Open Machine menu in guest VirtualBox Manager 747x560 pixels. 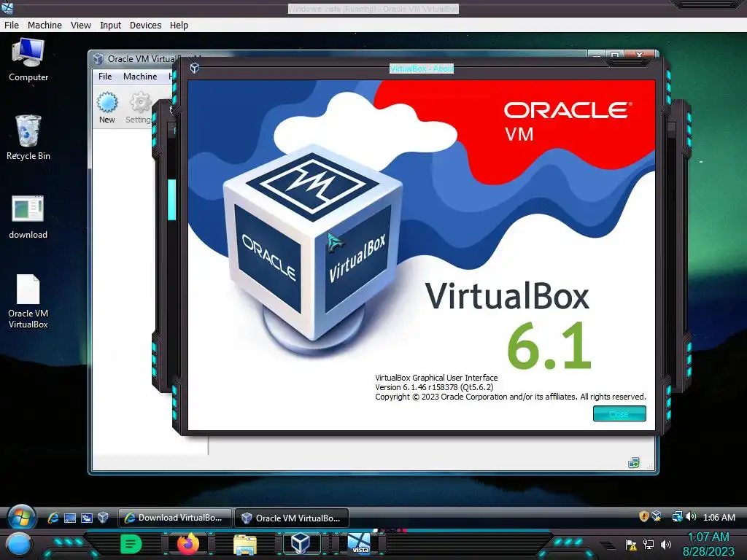click(x=140, y=76)
